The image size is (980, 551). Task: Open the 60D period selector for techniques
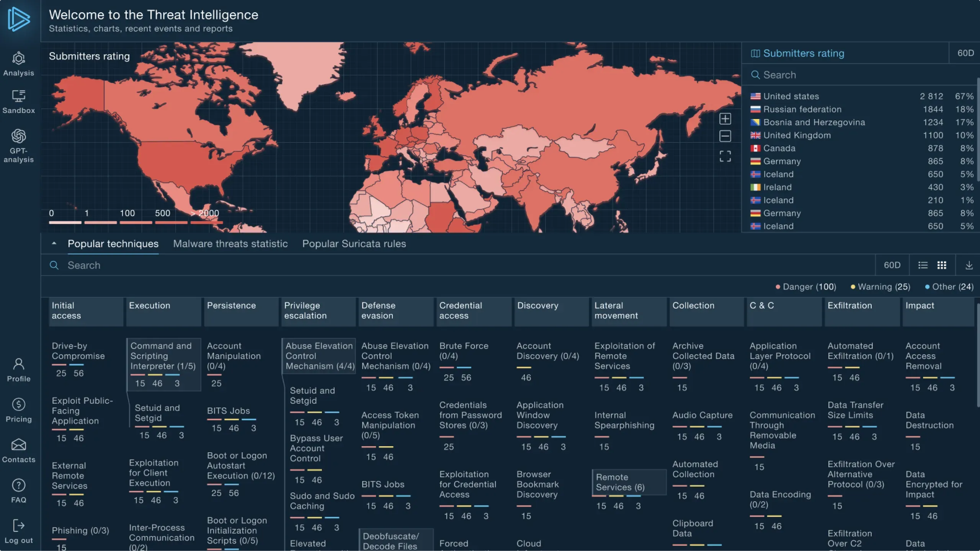892,265
